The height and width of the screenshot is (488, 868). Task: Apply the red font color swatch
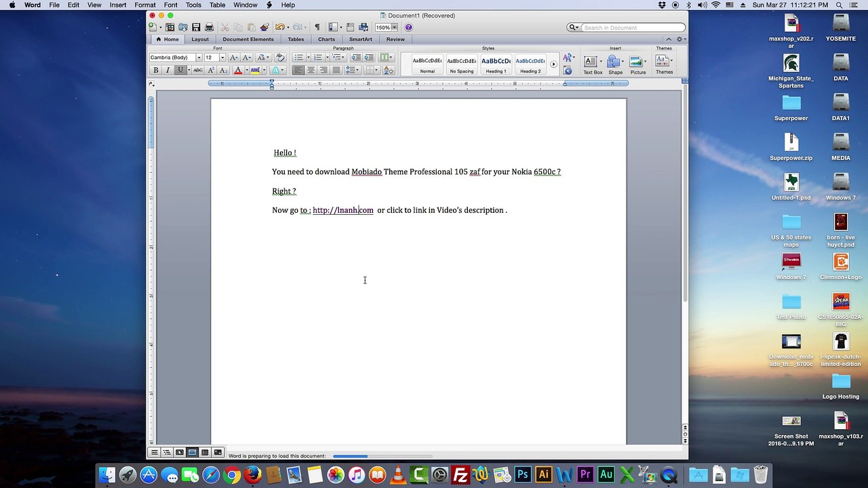coord(238,70)
